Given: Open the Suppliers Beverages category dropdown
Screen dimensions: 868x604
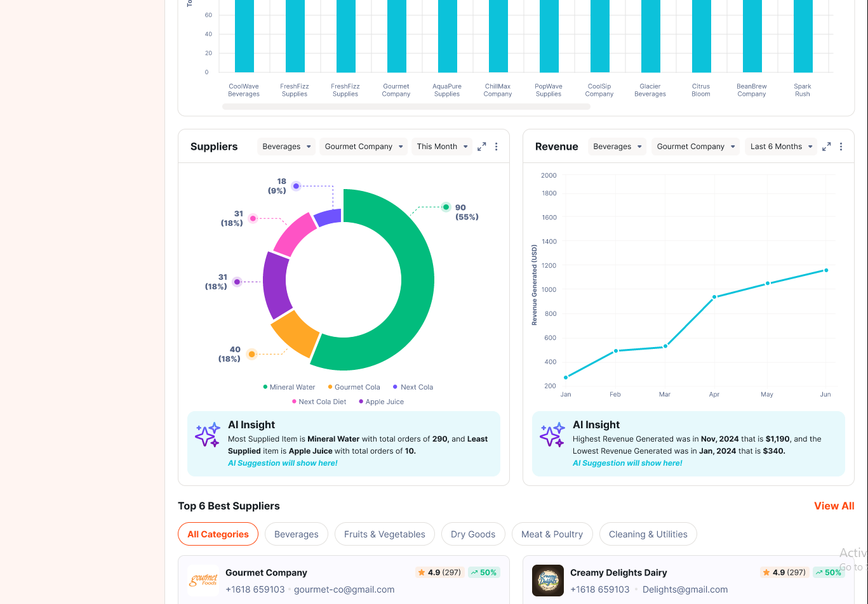Looking at the screenshot, I should pos(287,147).
